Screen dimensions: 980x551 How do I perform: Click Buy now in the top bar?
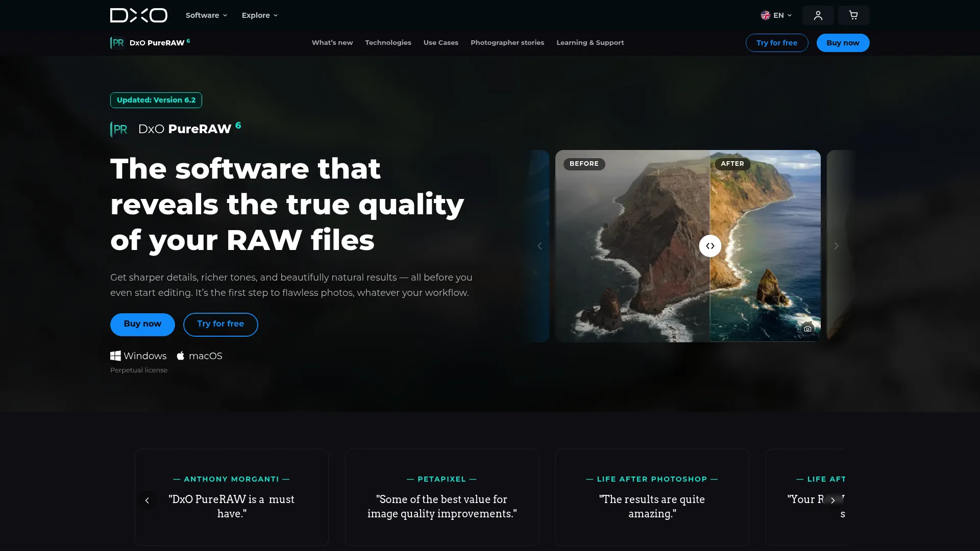pos(843,43)
